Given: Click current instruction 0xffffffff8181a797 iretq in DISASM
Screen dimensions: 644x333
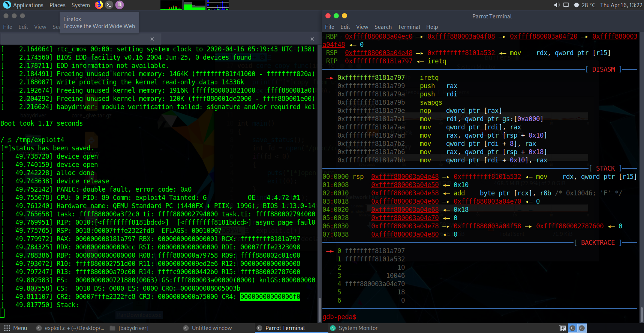Looking at the screenshot, I should pyautogui.click(x=382, y=78).
